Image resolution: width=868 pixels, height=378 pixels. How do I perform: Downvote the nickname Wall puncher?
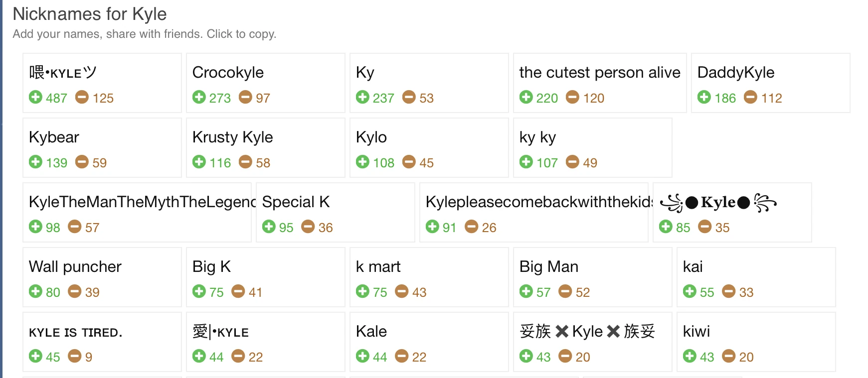click(74, 292)
